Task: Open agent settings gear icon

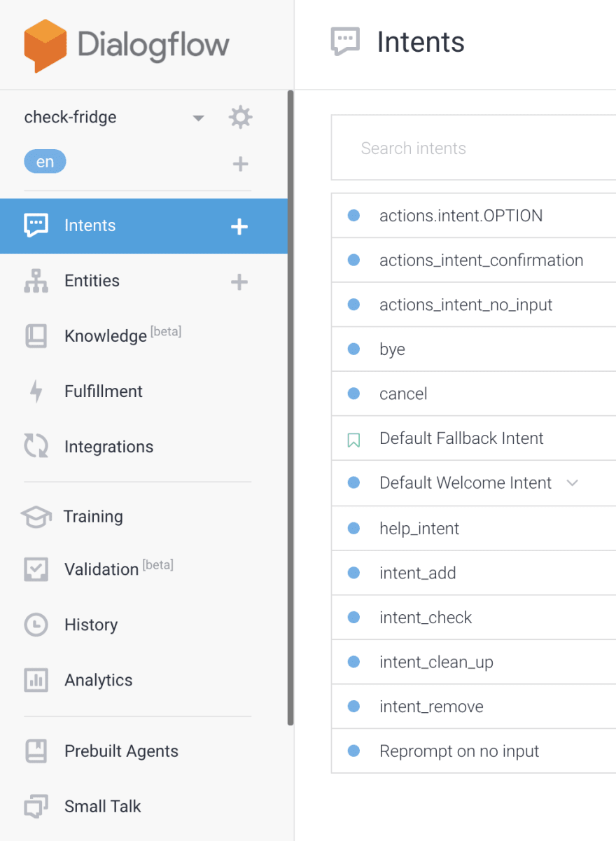Action: [x=240, y=117]
